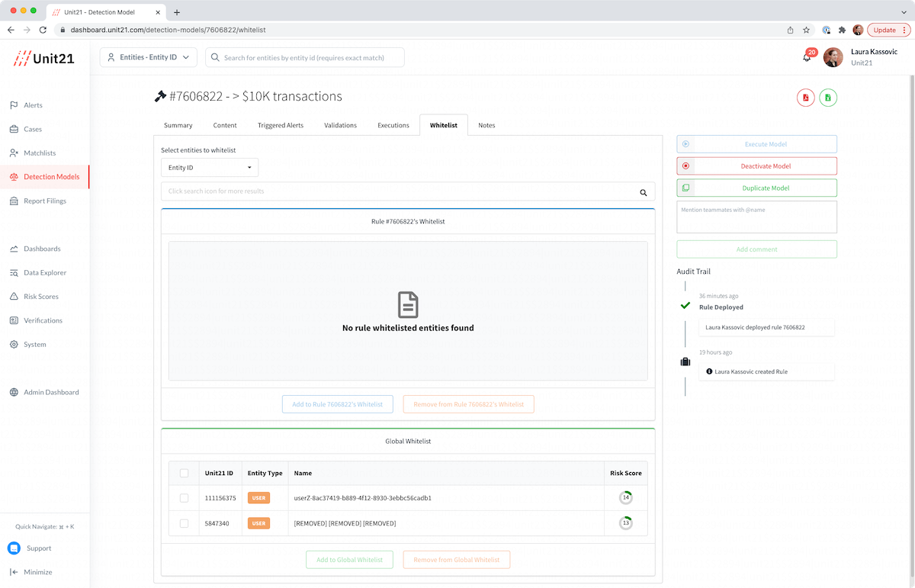
Task: Click the Duplicate Model button
Action: coord(756,188)
